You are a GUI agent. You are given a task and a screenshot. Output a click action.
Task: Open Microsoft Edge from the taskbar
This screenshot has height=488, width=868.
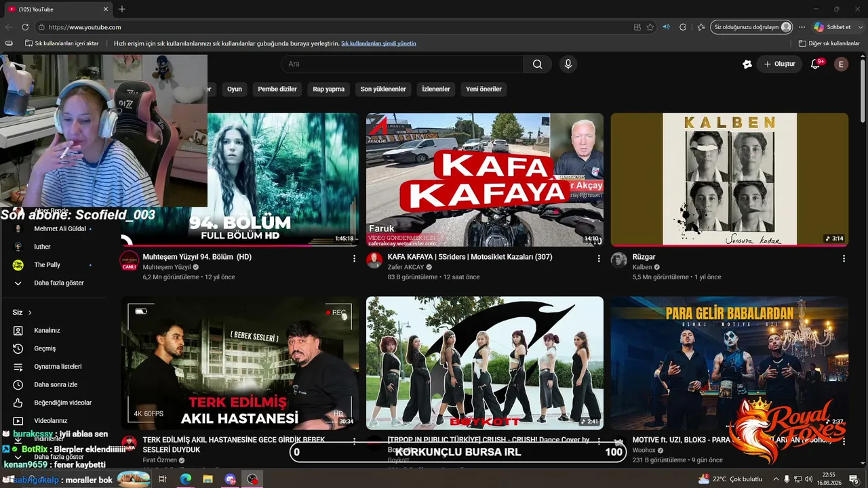[185, 479]
